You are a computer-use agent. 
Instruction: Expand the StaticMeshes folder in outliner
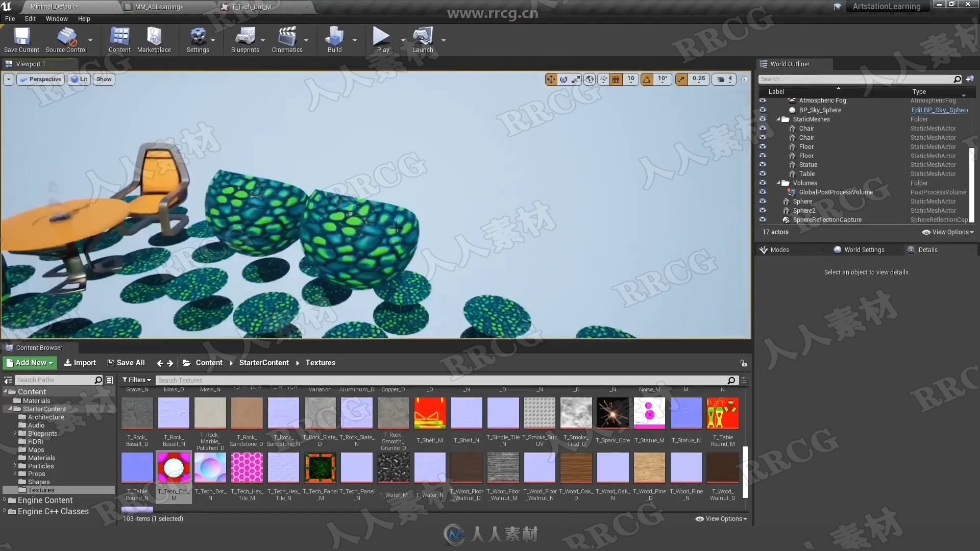778,119
